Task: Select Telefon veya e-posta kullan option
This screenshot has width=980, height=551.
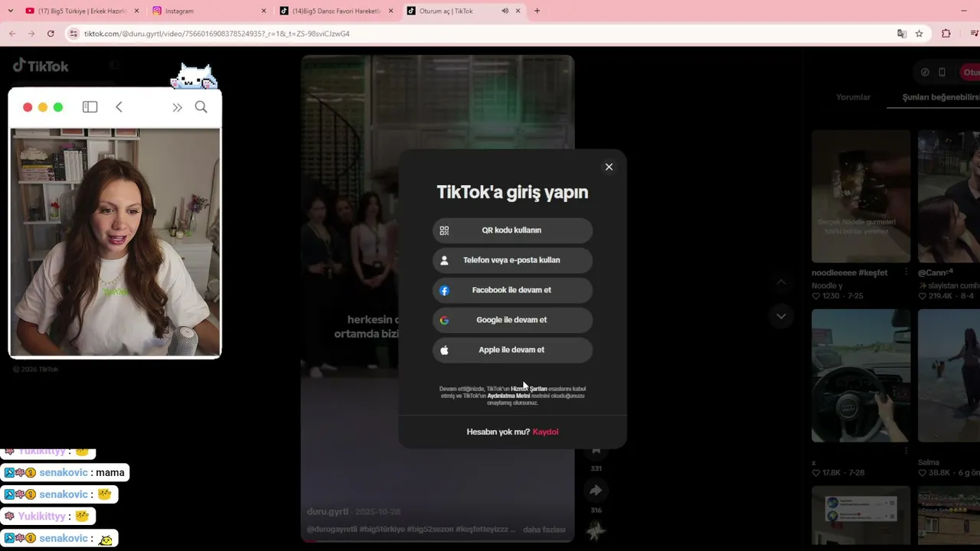Action: coord(512,260)
